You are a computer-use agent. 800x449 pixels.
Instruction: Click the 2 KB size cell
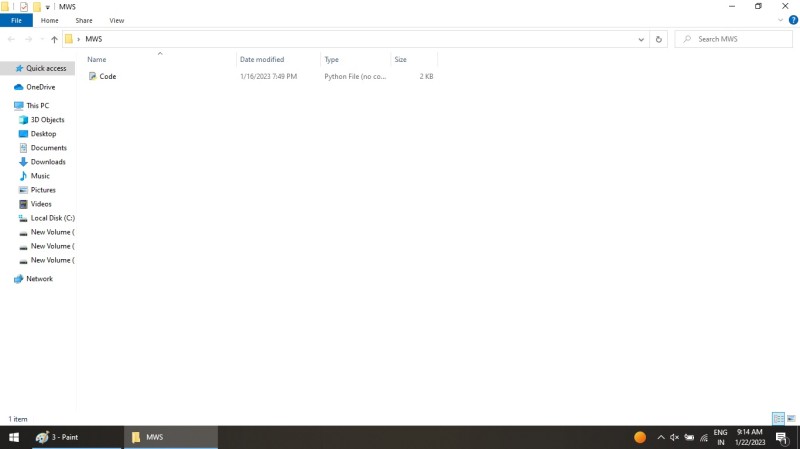pos(426,76)
